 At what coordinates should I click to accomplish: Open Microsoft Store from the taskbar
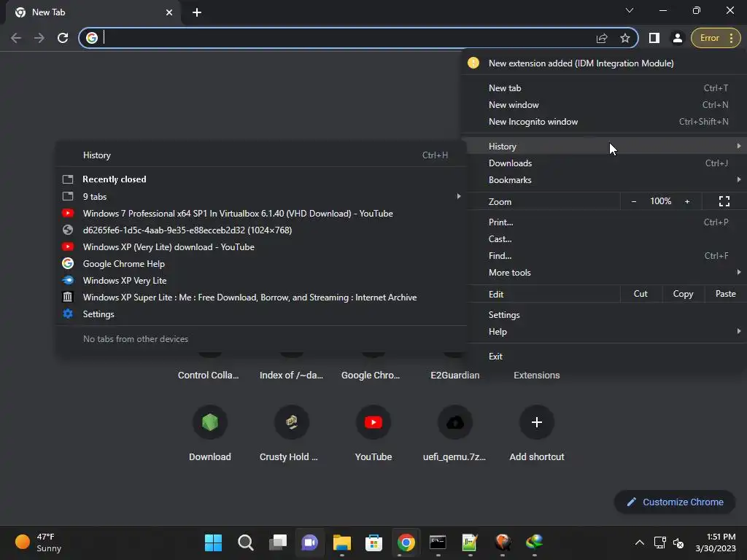click(373, 542)
